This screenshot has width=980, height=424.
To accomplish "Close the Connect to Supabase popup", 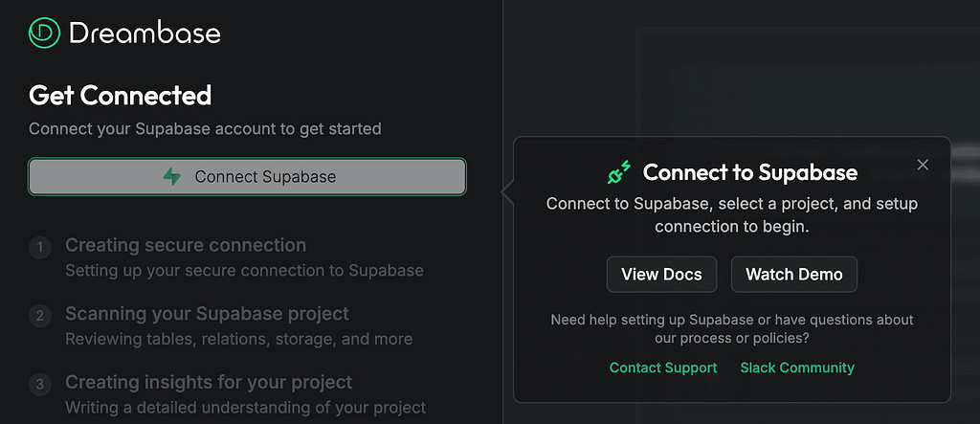I will [923, 165].
